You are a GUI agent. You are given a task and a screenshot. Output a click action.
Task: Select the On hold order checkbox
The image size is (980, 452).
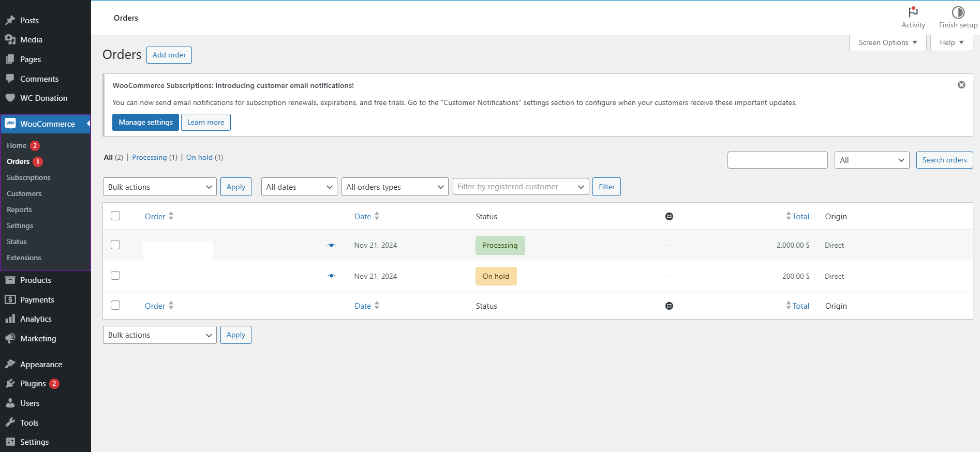tap(115, 275)
